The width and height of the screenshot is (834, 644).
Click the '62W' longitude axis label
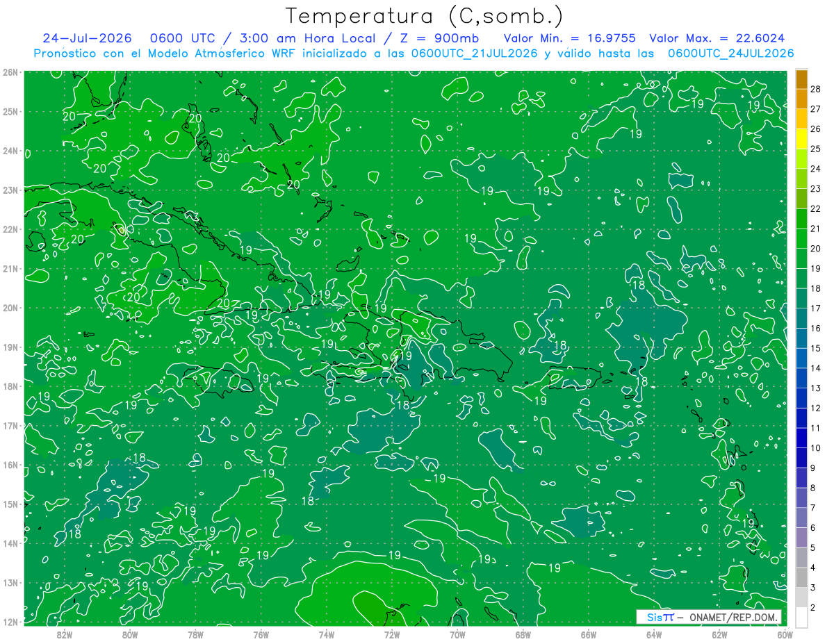click(719, 634)
